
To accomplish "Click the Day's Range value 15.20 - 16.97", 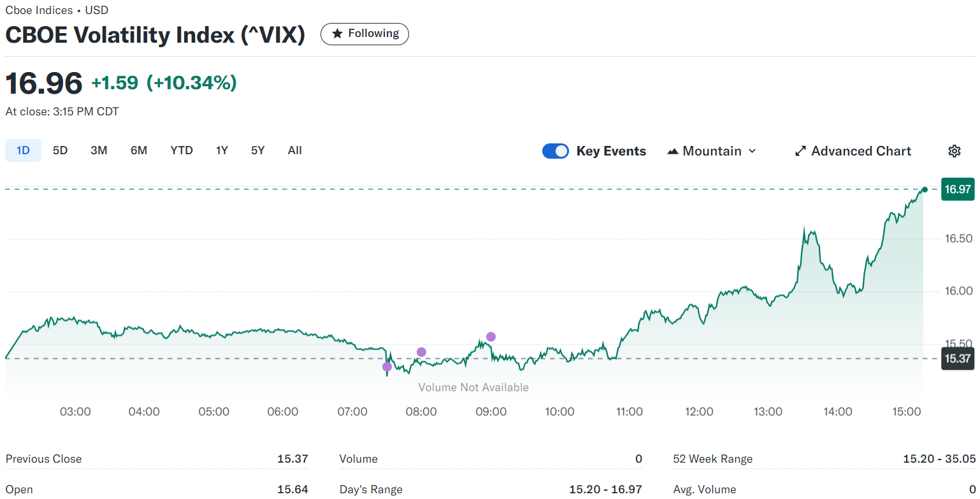I will (605, 489).
